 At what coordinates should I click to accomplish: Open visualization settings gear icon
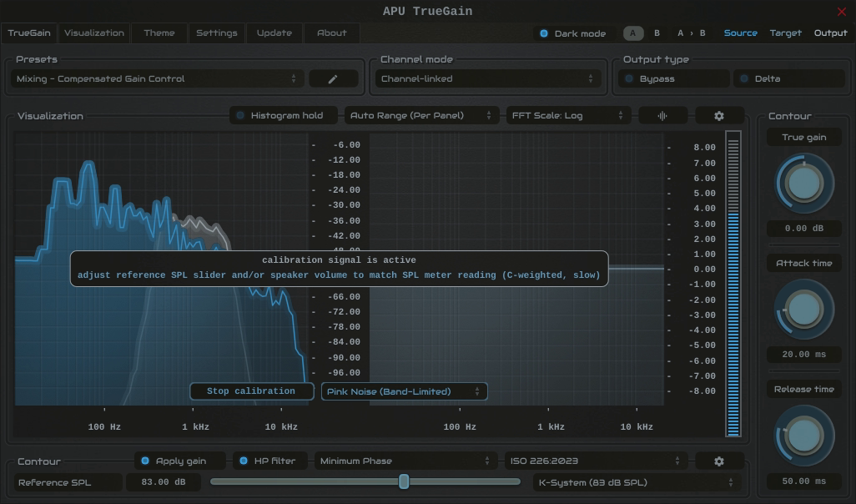[x=719, y=116]
